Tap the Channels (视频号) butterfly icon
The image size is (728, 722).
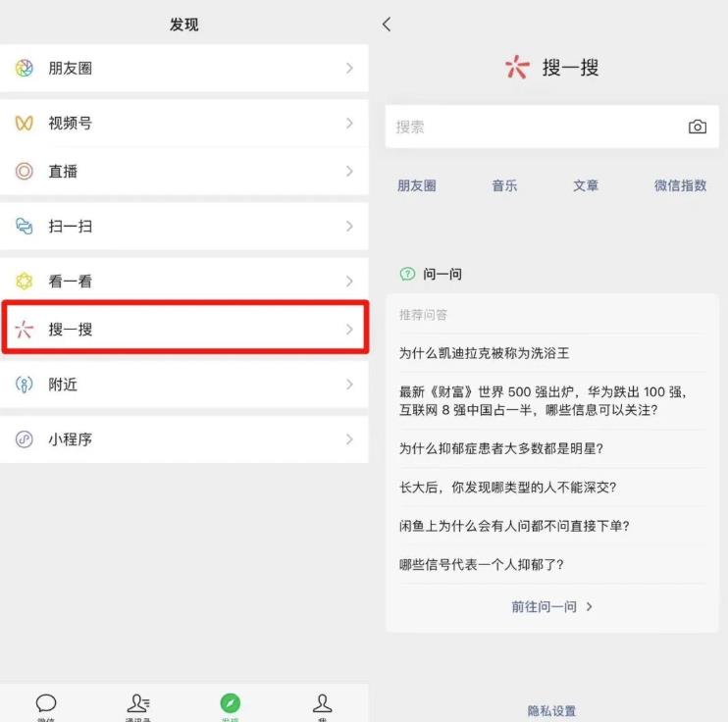25,124
